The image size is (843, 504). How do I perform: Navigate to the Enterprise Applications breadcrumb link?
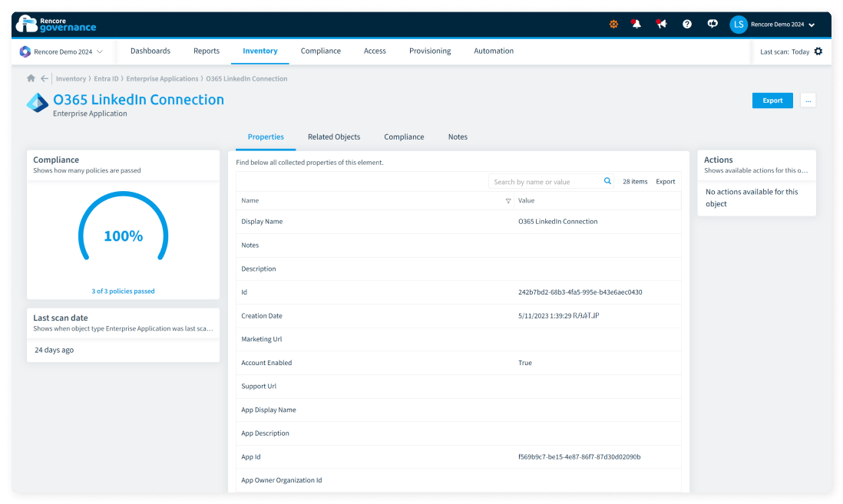162,79
